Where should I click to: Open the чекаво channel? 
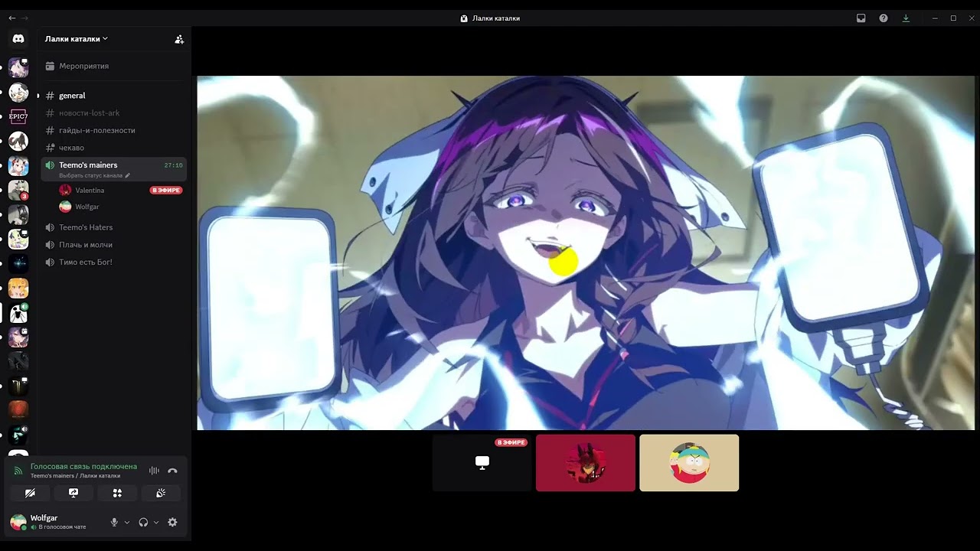coord(113,148)
